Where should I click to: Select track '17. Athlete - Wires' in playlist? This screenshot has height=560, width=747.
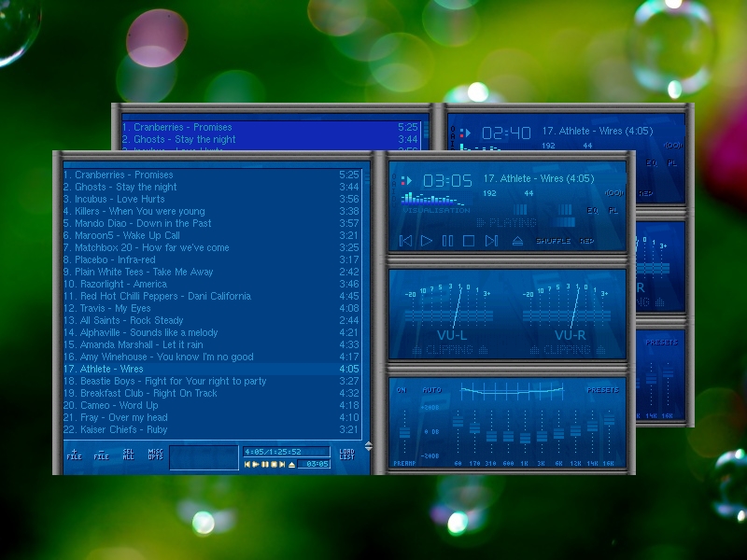(x=212, y=369)
